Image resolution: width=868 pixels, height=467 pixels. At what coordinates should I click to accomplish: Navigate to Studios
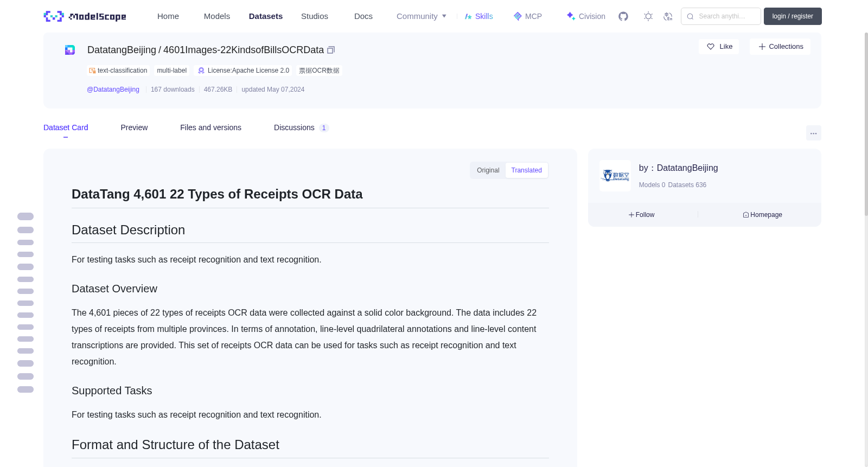pos(315,16)
